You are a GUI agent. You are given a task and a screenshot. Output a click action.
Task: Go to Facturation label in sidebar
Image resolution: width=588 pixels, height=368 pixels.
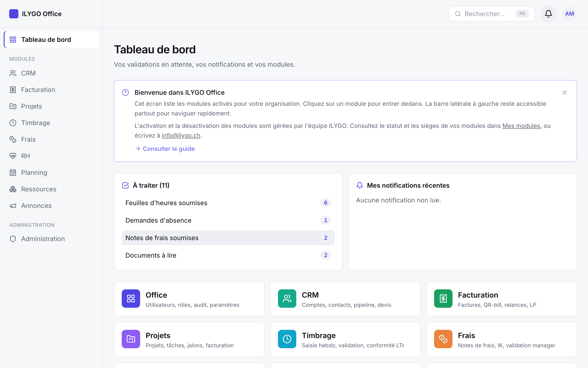(38, 90)
